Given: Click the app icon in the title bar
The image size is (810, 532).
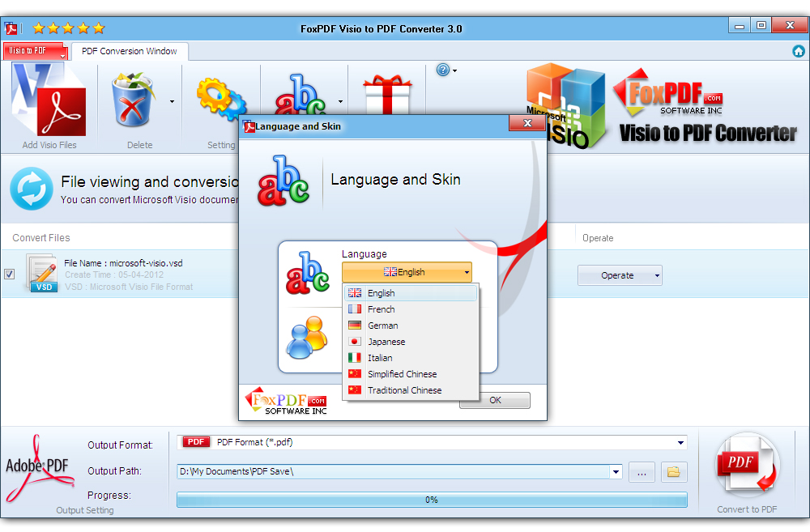Looking at the screenshot, I should [11, 28].
